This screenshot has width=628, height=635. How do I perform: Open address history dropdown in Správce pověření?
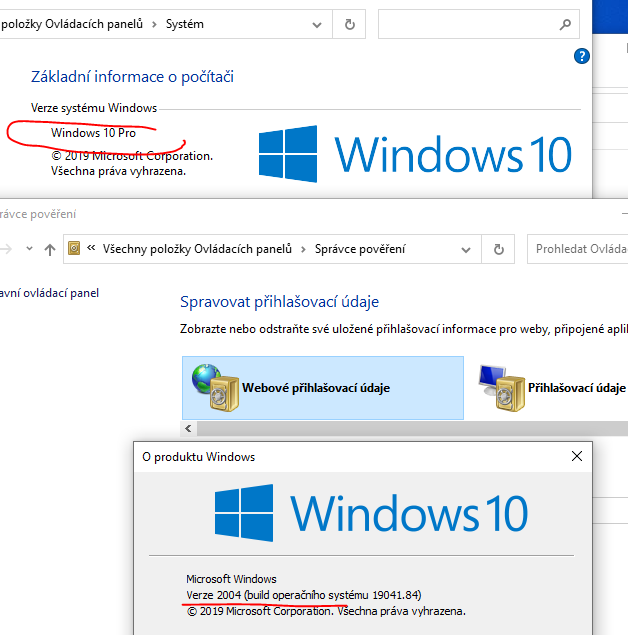pos(465,249)
